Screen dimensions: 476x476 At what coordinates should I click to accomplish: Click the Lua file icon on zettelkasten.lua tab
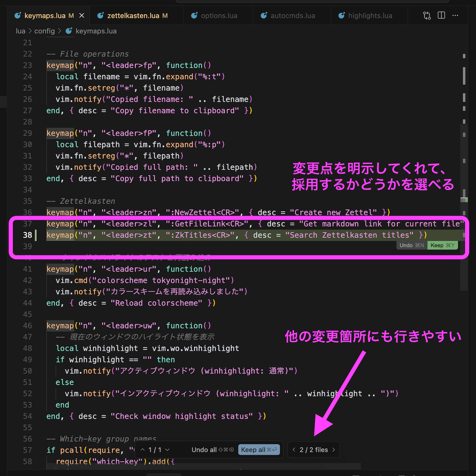pyautogui.click(x=100, y=16)
